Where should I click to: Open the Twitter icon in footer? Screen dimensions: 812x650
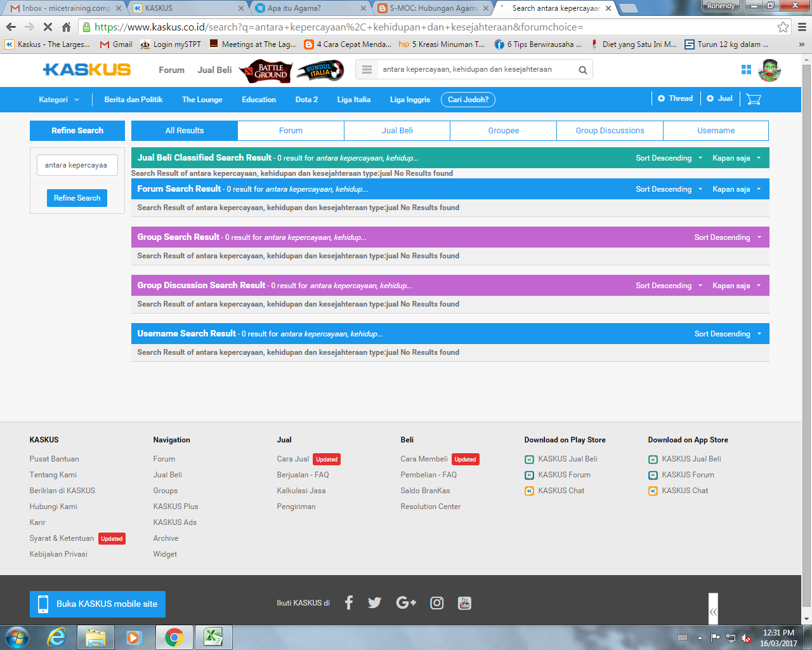coord(374,603)
